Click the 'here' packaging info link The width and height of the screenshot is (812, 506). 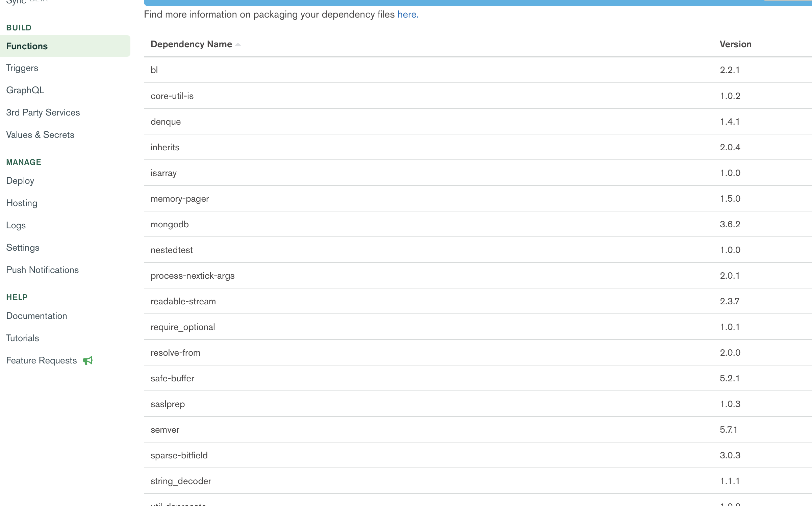[x=407, y=15]
